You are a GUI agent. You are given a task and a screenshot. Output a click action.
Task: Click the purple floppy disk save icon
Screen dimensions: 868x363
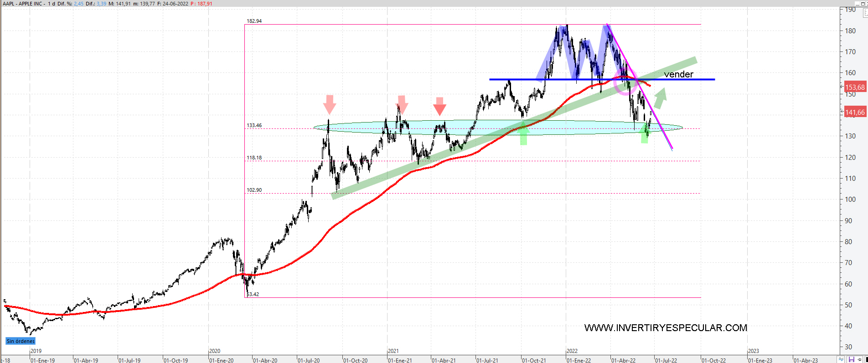[851, 359]
